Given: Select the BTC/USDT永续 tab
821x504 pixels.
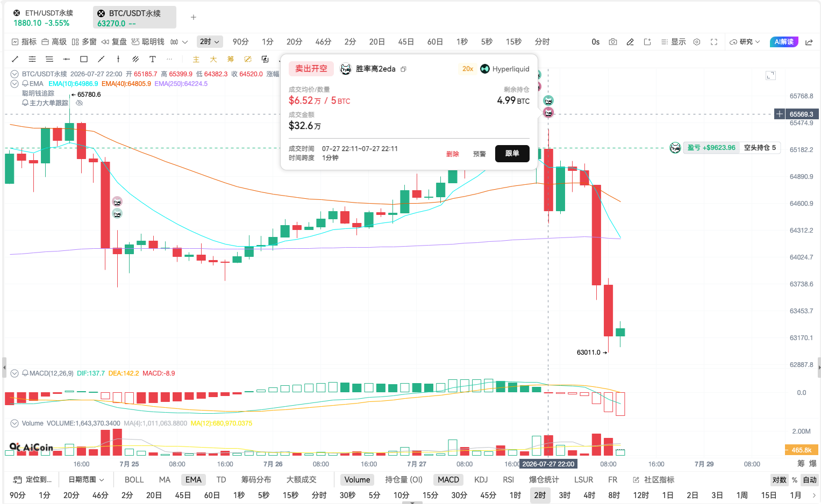Looking at the screenshot, I should tap(134, 18).
